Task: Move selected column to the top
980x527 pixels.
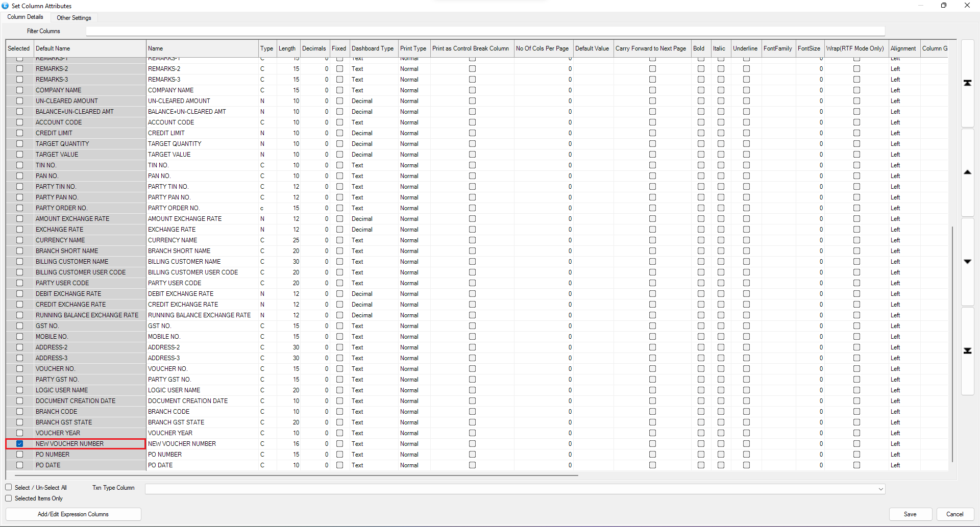Action: click(967, 83)
